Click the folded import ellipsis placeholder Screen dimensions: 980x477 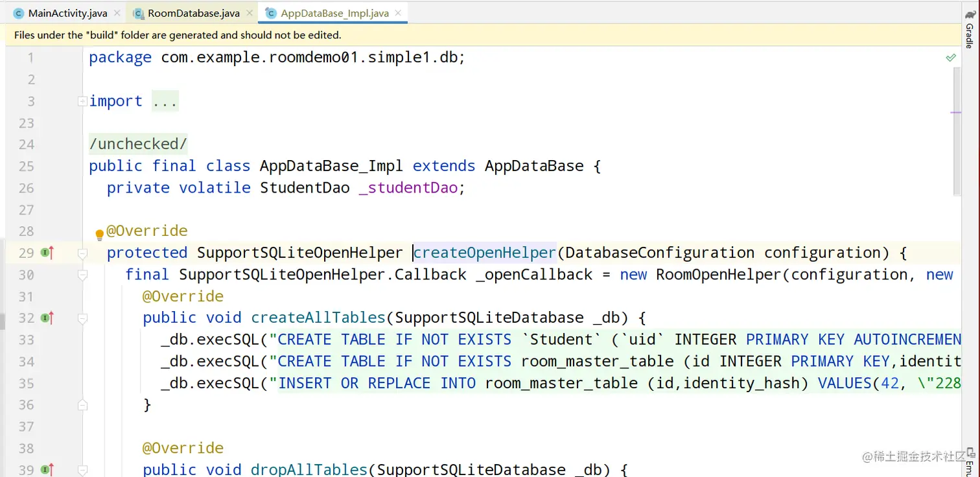point(165,101)
